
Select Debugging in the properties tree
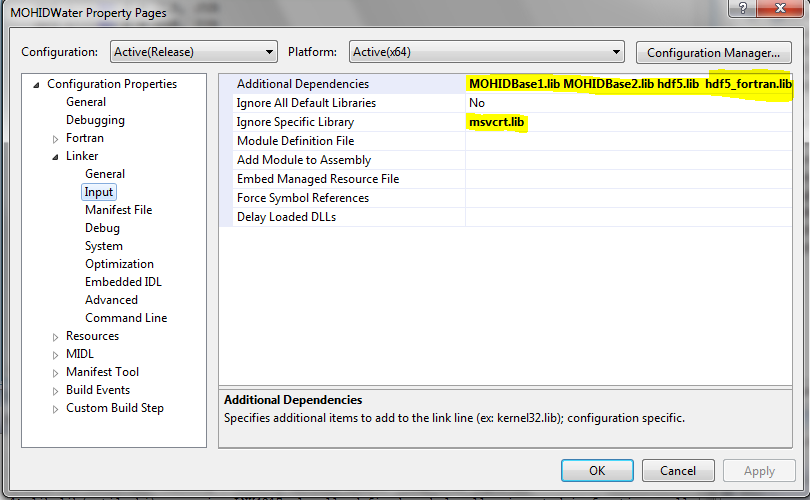pos(95,120)
